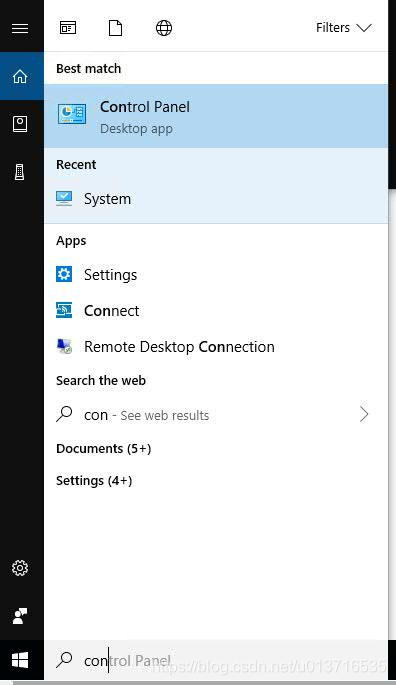Open the Devices tower icon in the sidebar
The height and width of the screenshot is (685, 396).
click(20, 172)
